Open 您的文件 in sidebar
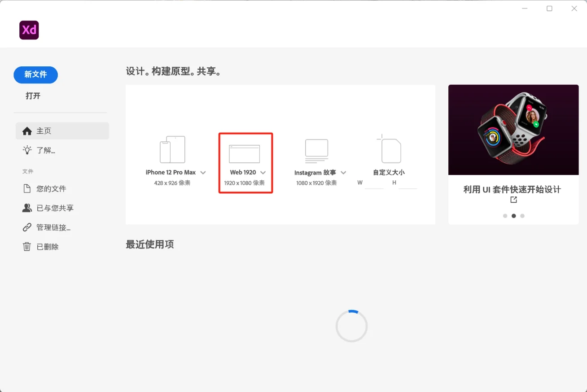Screen dimensions: 587x392 tap(51, 189)
